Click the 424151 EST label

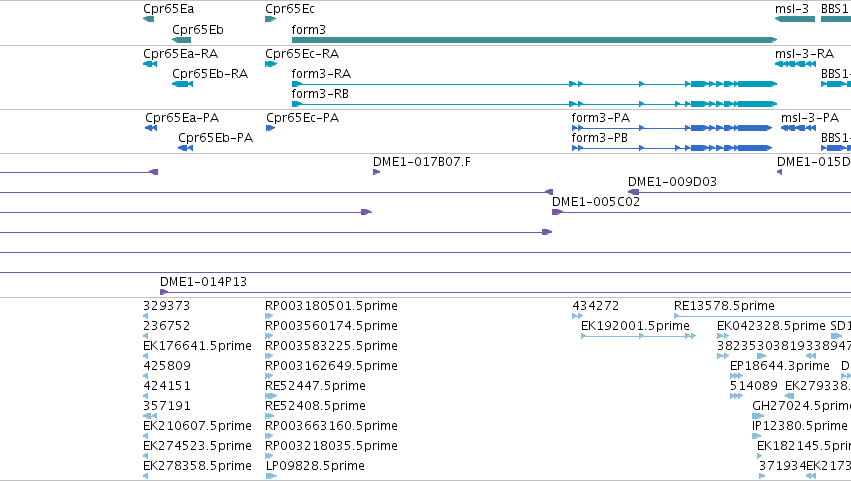[x=167, y=386]
